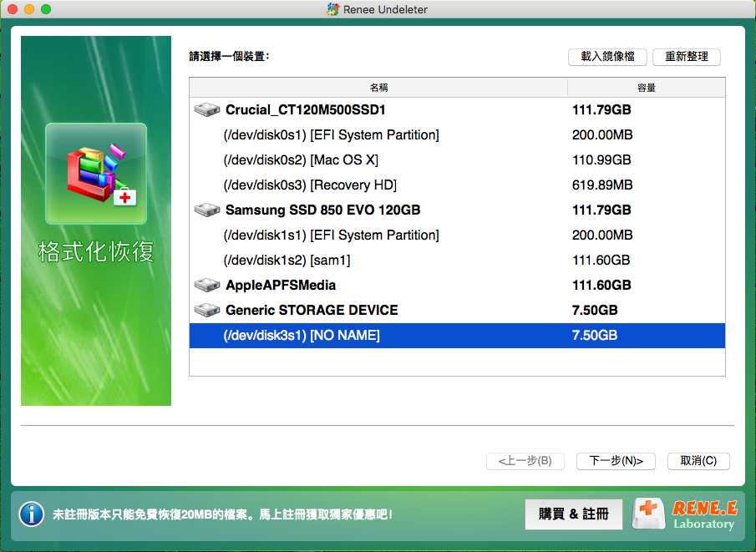Click the Generic STORAGE DEVICE drive icon

[207, 311]
